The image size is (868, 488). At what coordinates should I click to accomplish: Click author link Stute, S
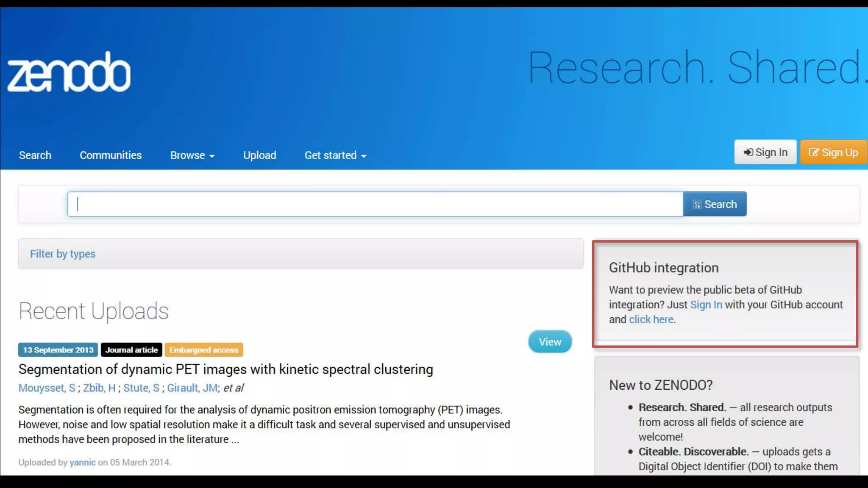pyautogui.click(x=141, y=388)
